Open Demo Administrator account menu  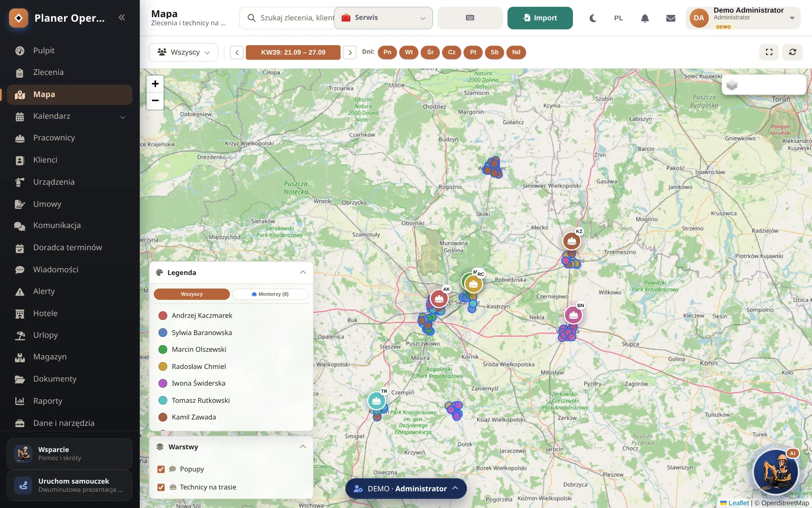point(743,18)
